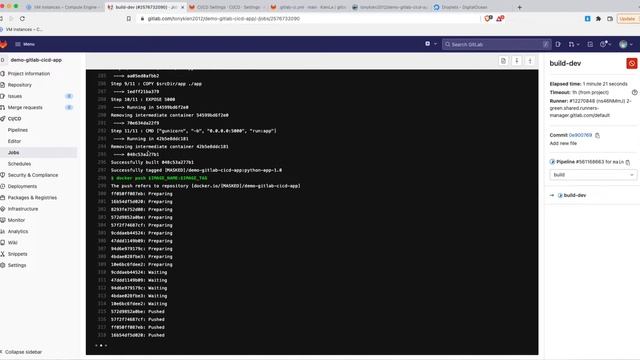
Task: Switch to gitlab-ci.yml browser tab
Action: tap(309, 7)
